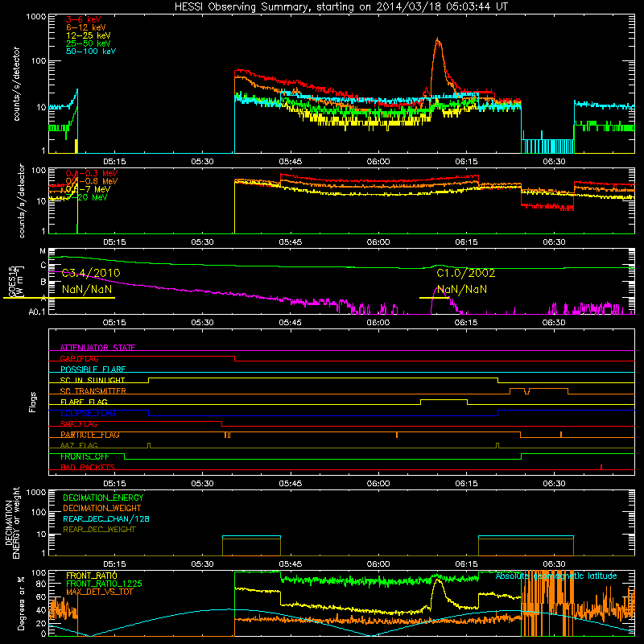Click the GAP_FLAG label

pos(79,358)
